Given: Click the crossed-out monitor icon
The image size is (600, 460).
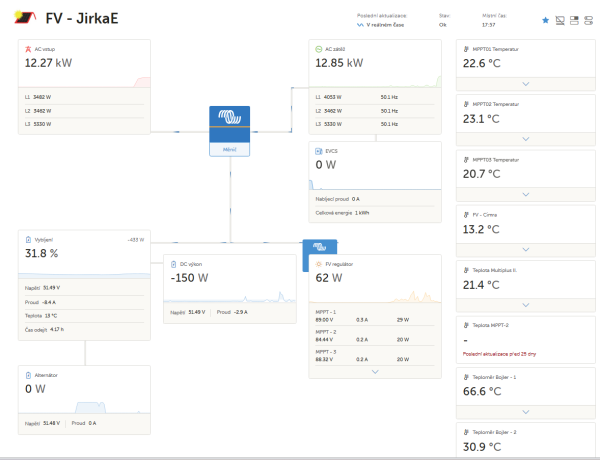Looking at the screenshot, I should click(560, 20).
